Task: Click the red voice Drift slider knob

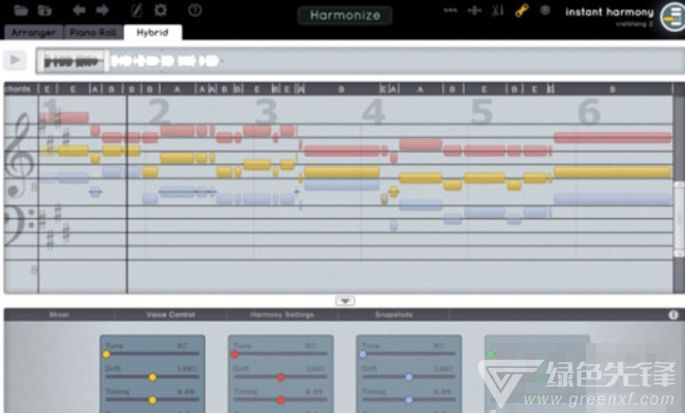Action: (x=281, y=377)
